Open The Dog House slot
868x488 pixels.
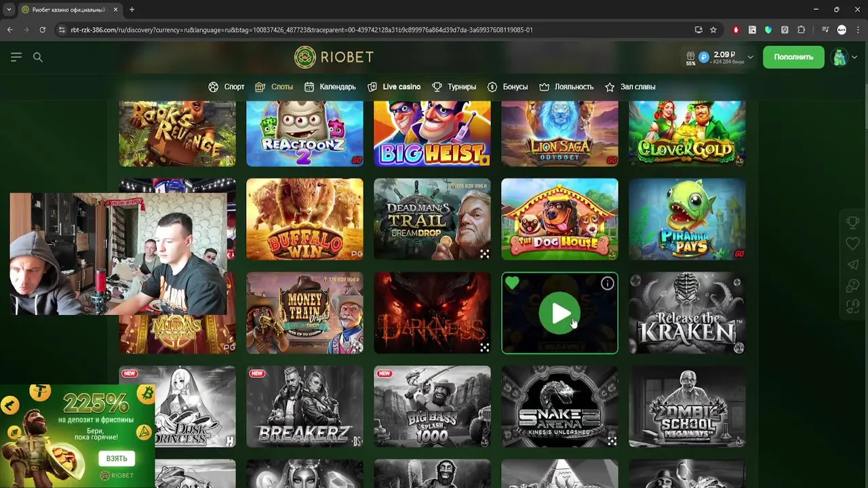(x=559, y=219)
